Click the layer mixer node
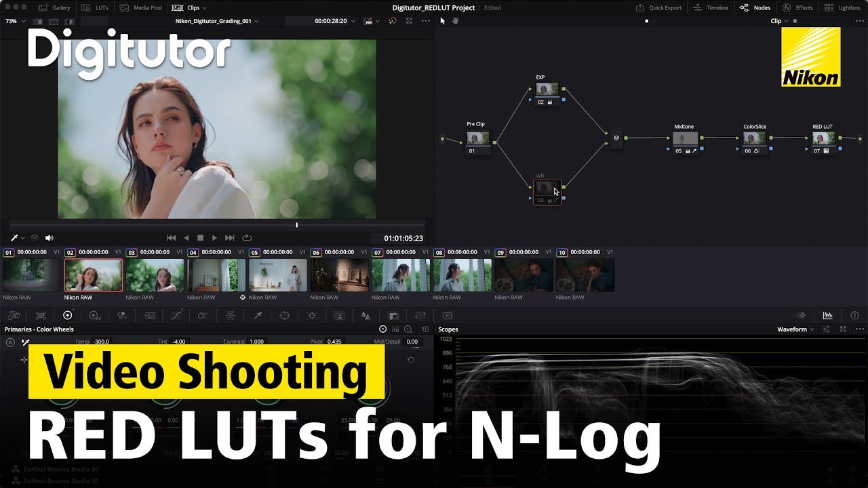This screenshot has width=868, height=488. click(x=616, y=138)
